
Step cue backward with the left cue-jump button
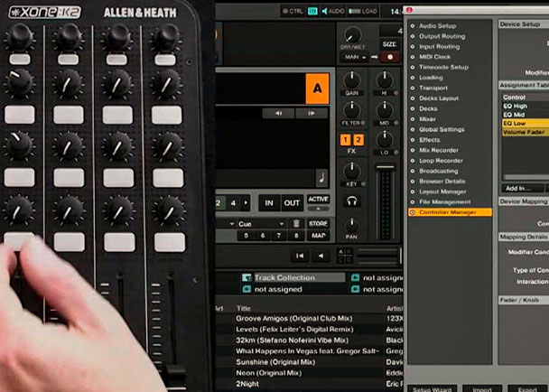tap(278, 113)
